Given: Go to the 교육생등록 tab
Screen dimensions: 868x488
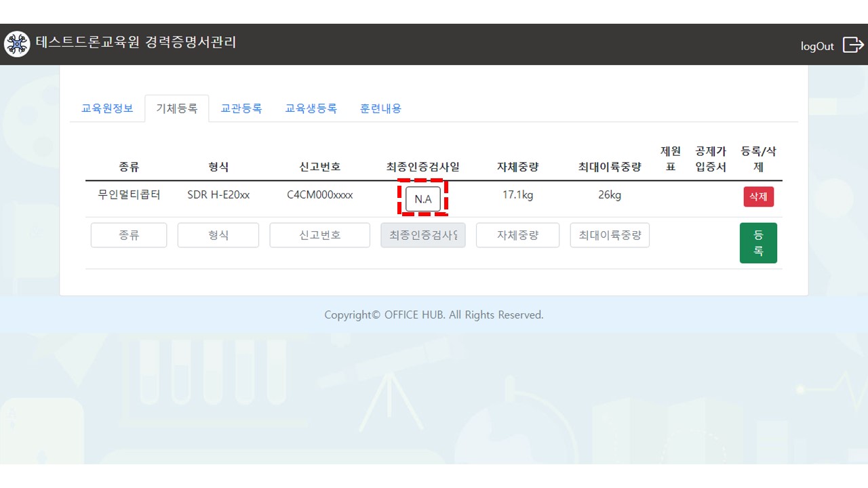Looking at the screenshot, I should pyautogui.click(x=311, y=108).
